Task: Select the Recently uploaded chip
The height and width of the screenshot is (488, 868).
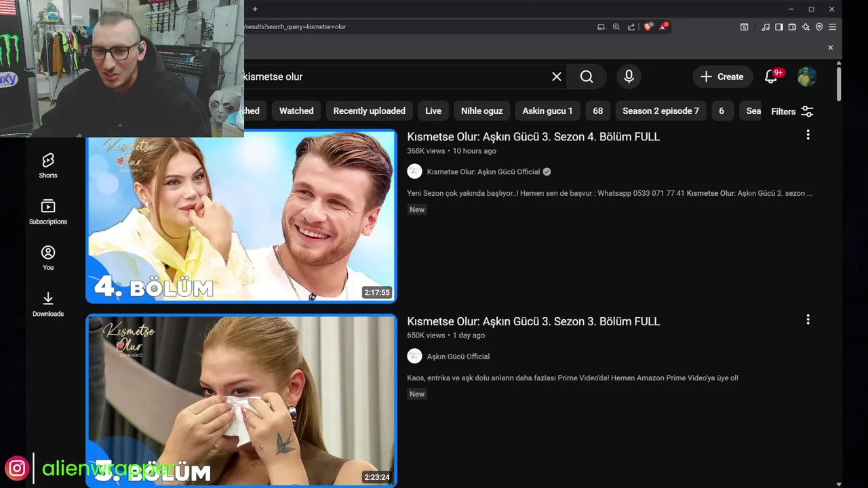Action: pyautogui.click(x=369, y=110)
